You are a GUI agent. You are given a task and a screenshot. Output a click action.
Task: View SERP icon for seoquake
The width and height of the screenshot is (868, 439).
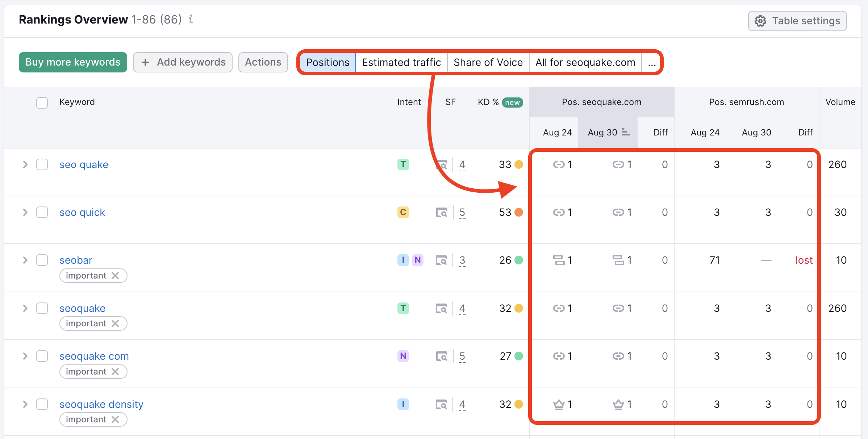442,308
